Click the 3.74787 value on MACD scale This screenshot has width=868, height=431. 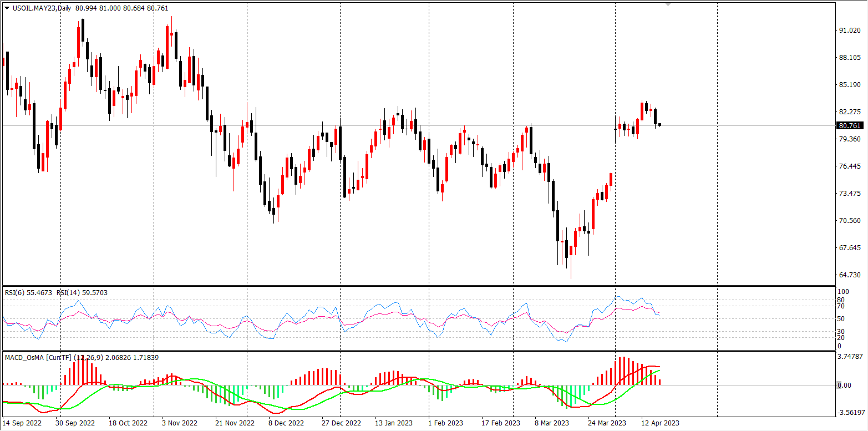click(851, 357)
